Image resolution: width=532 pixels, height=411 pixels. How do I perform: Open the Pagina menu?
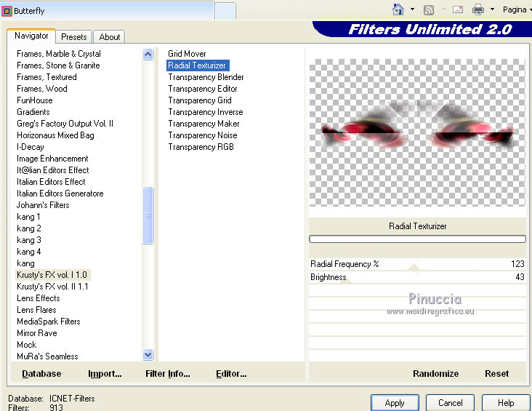(x=517, y=9)
